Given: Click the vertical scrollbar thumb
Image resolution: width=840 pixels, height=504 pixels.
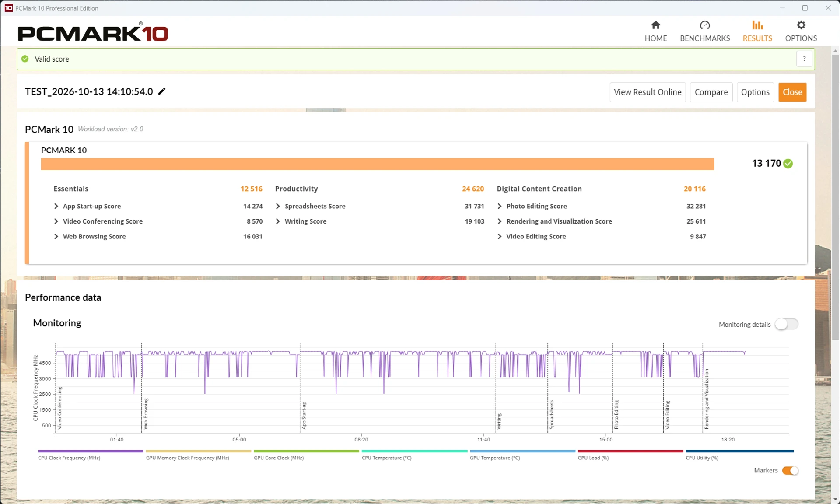Looking at the screenshot, I should point(835,197).
